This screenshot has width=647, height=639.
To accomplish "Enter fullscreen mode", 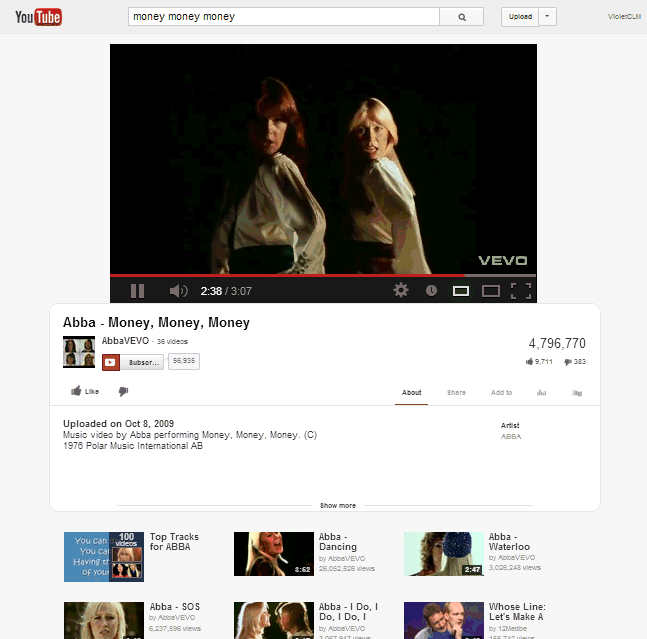I will click(x=521, y=291).
